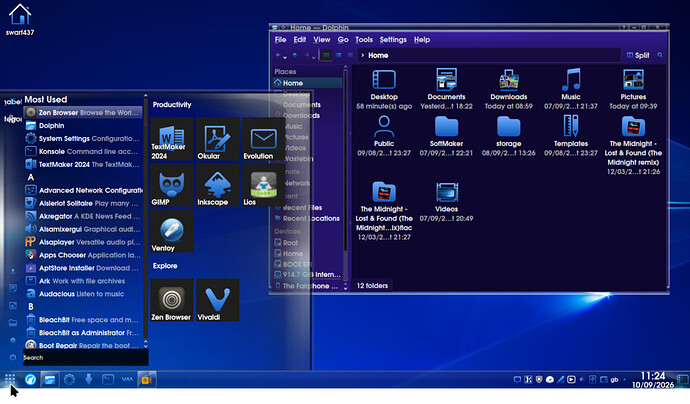This screenshot has width=690, height=404.
Task: Open Inkscape tile
Action: (x=217, y=185)
